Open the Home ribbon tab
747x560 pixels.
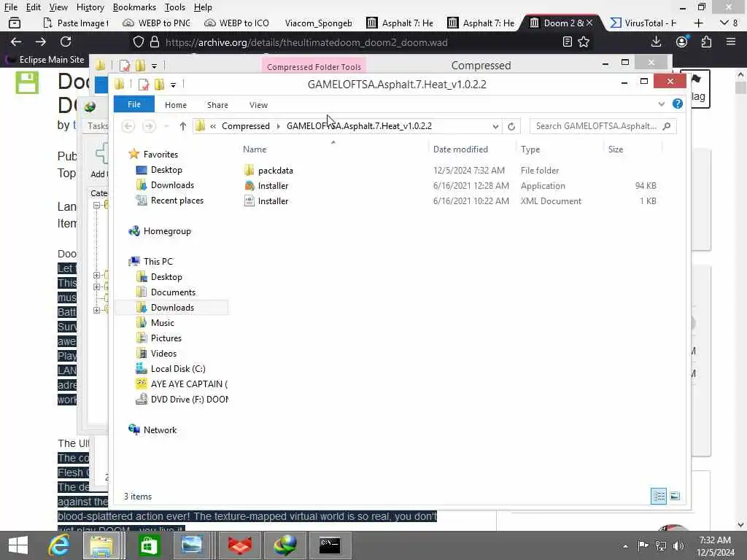(x=175, y=105)
